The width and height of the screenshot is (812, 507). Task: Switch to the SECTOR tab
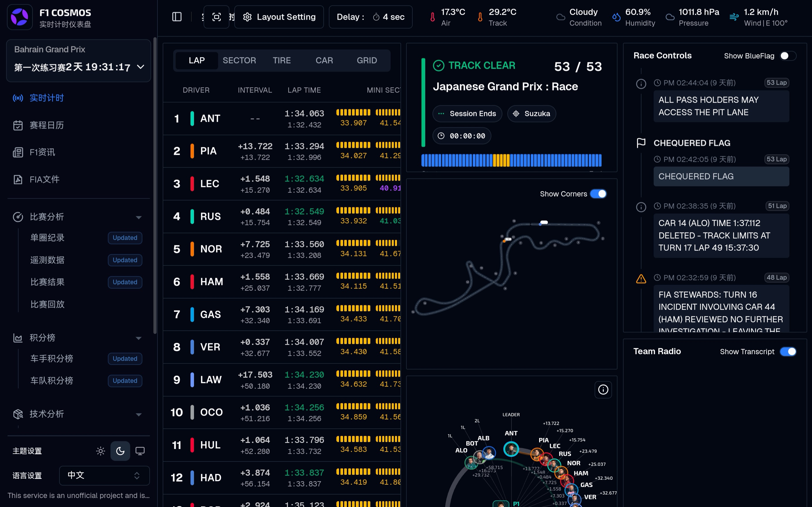(239, 60)
